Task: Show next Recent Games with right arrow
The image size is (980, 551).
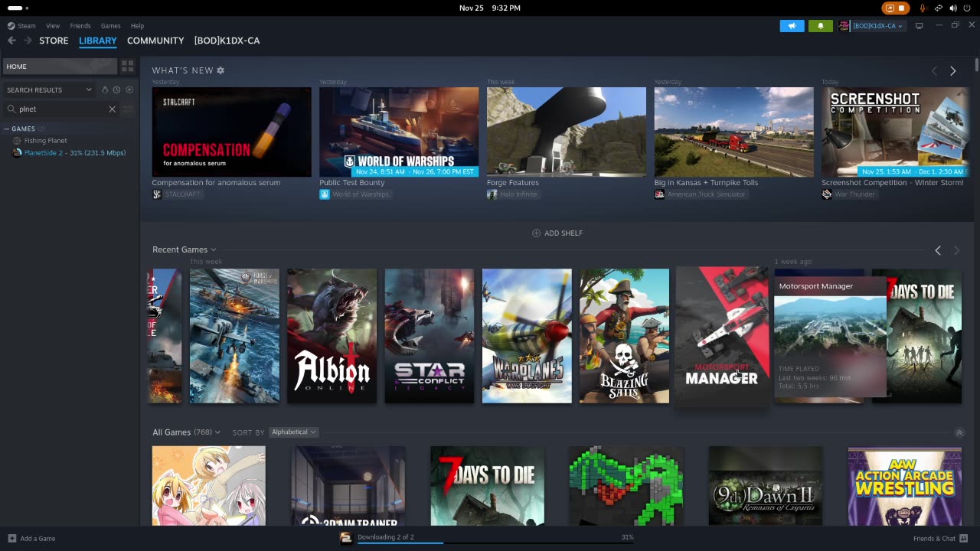Action: pyautogui.click(x=956, y=250)
